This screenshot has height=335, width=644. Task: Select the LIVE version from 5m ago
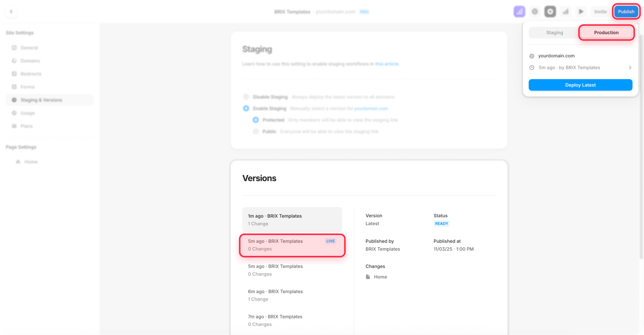click(x=292, y=245)
